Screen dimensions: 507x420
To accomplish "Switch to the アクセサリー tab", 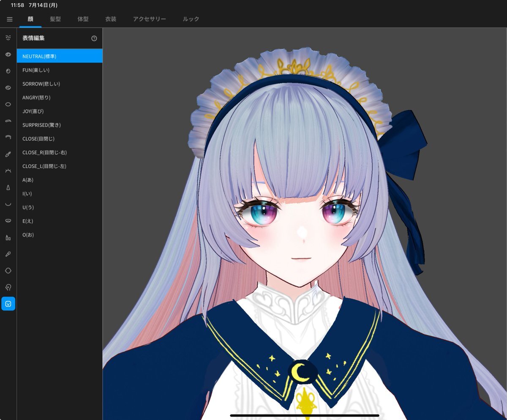I will pos(150,19).
